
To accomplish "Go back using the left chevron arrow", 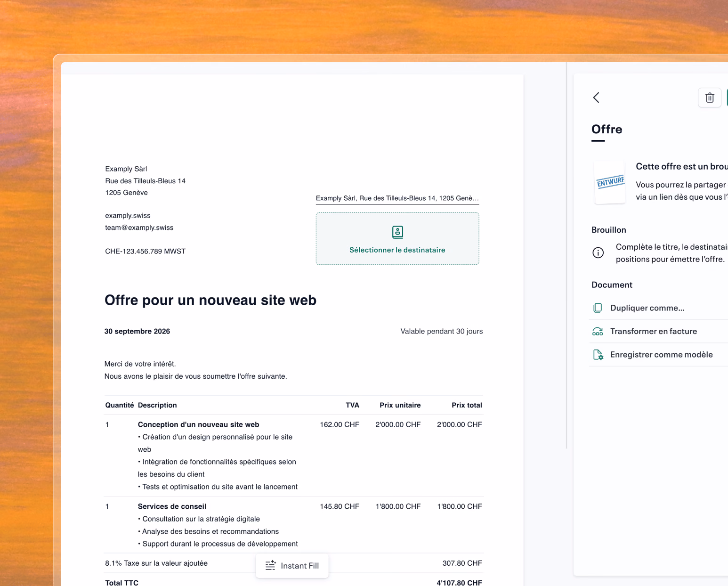I will [596, 98].
